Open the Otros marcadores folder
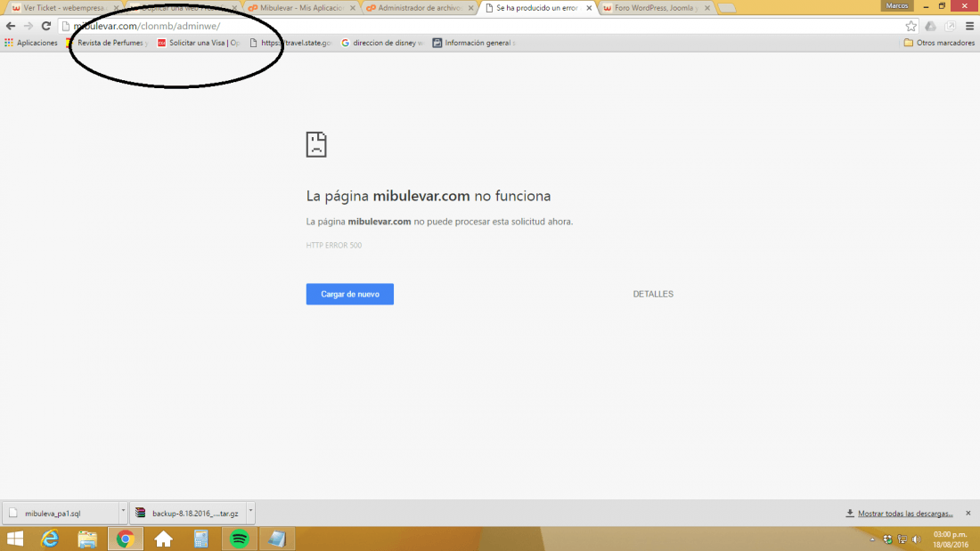The width and height of the screenshot is (980, 551). pos(939,43)
